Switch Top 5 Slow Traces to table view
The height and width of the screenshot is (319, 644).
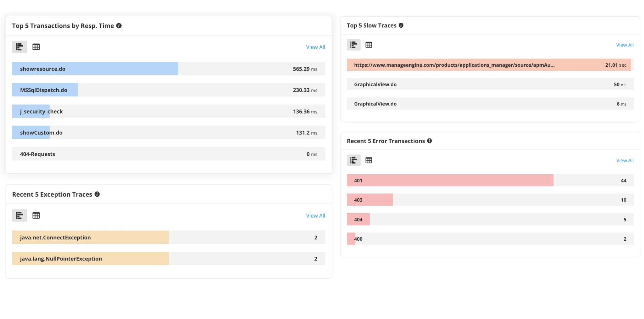[x=369, y=45]
